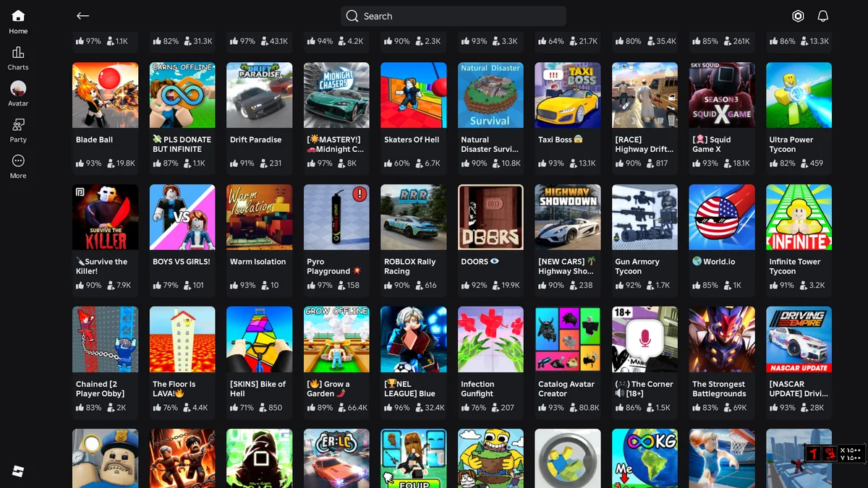Screen dimensions: 868x488
Task: Open the World.io game thumbnail
Action: (722, 217)
